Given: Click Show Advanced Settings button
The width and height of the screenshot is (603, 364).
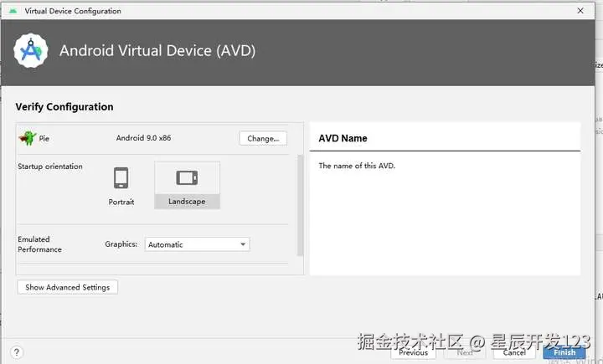Looking at the screenshot, I should click(x=67, y=287).
